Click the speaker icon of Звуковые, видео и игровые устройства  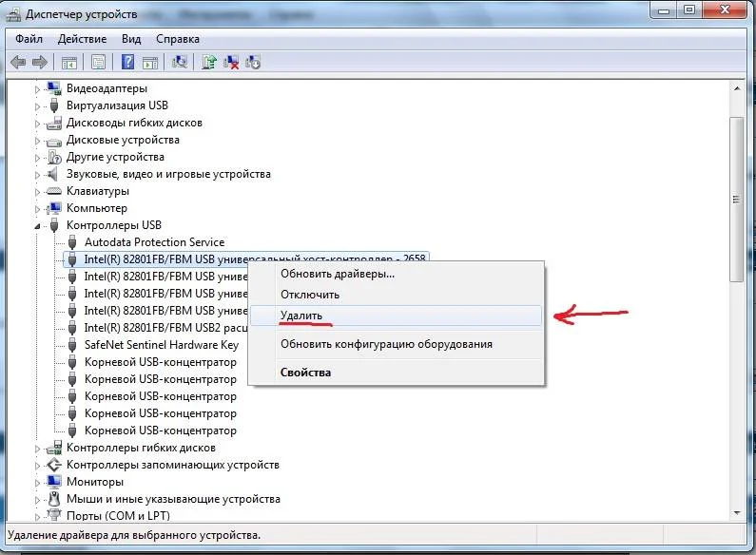click(53, 174)
